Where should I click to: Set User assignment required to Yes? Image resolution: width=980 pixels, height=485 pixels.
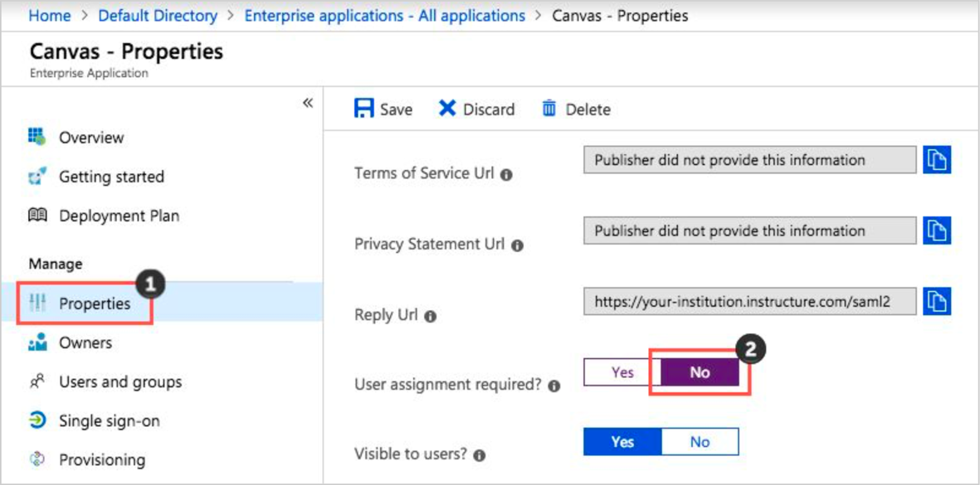(x=622, y=372)
